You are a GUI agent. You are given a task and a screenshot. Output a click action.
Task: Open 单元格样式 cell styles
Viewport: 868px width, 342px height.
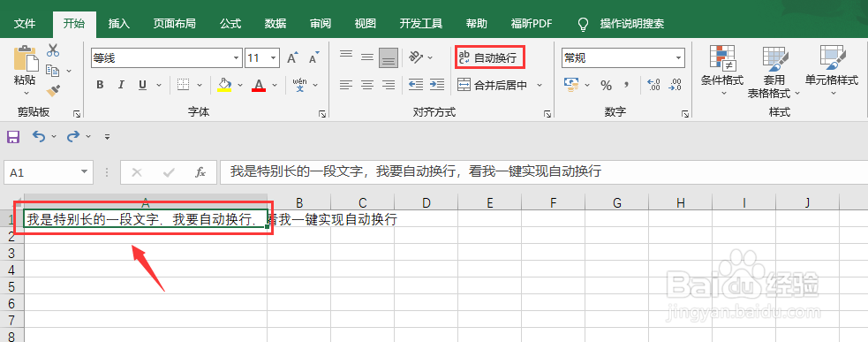point(832,71)
